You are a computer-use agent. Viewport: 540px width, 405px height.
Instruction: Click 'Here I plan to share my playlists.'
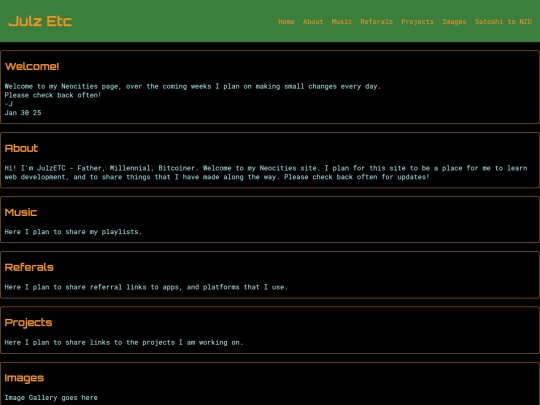[x=73, y=232]
